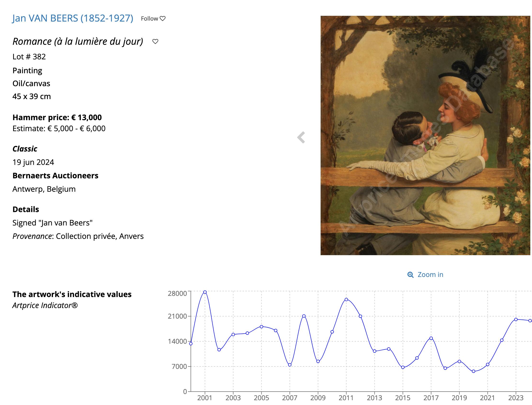This screenshot has width=532, height=405.
Task: Select the 2020 lowest data point
Action: point(474,371)
